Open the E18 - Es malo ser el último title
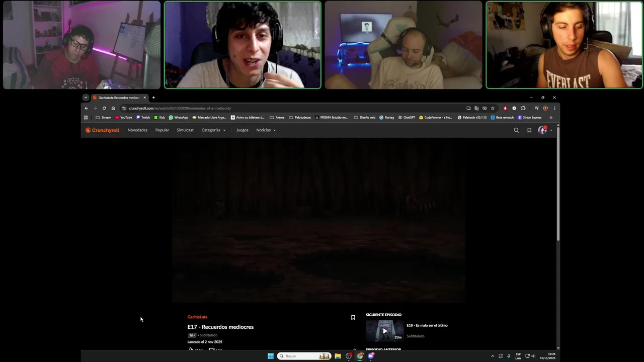The height and width of the screenshot is (362, 644). tap(427, 325)
